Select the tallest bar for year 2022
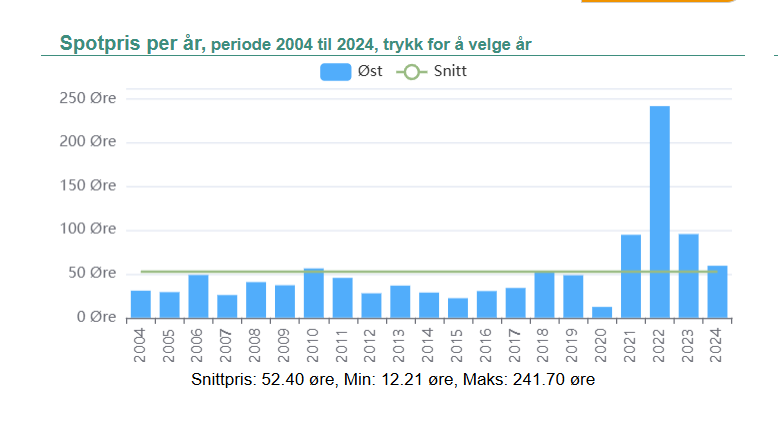The width and height of the screenshot is (778, 424). (x=660, y=212)
